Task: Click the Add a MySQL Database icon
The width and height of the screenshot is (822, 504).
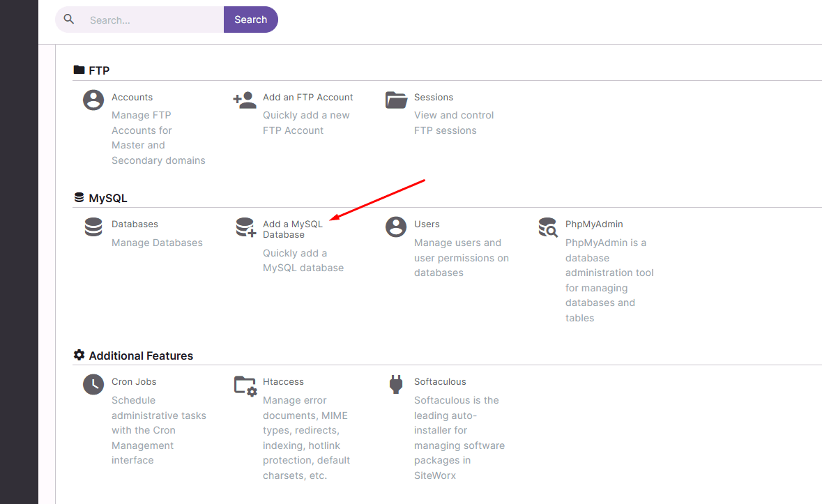Action: 245,227
